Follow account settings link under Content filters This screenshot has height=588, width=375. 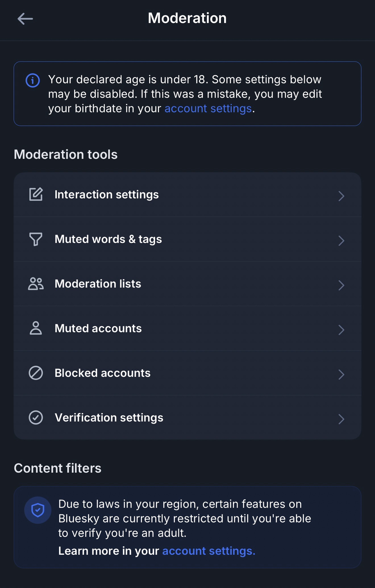tap(209, 551)
